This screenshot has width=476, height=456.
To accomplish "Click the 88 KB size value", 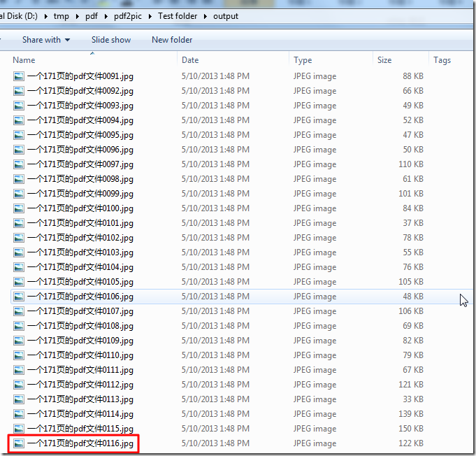I will [x=413, y=76].
